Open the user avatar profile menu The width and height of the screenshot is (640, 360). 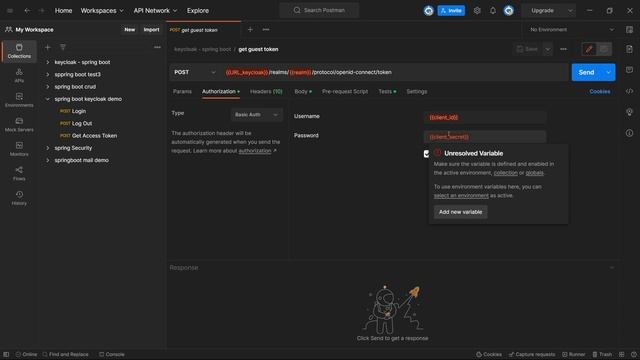coord(509,11)
